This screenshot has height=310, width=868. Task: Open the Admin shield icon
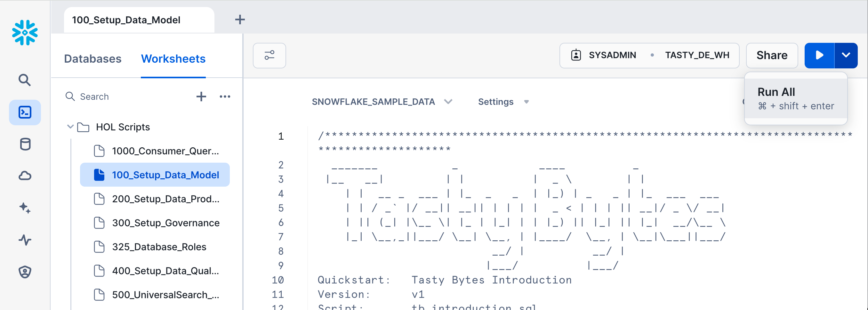[25, 272]
